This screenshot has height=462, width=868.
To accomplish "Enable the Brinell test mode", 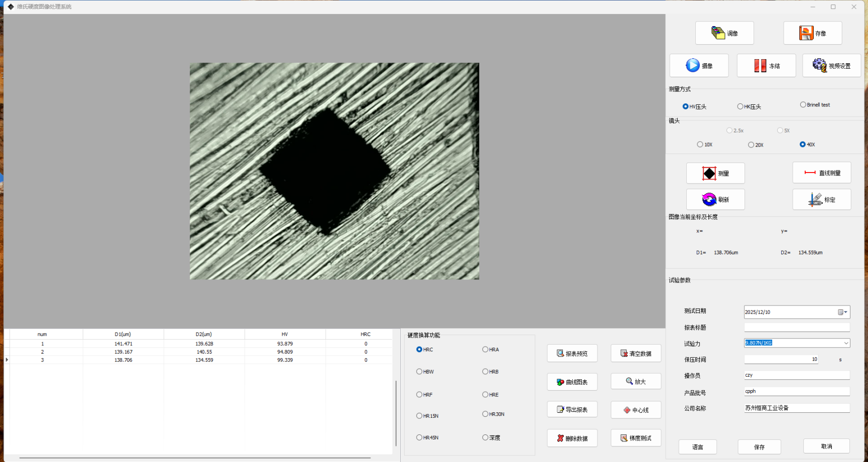I will click(803, 105).
